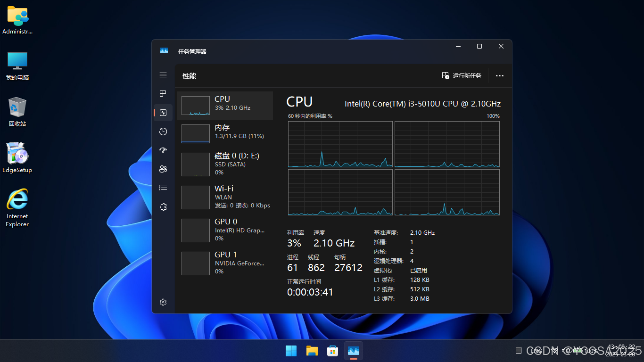Open the App history page icon

163,132
